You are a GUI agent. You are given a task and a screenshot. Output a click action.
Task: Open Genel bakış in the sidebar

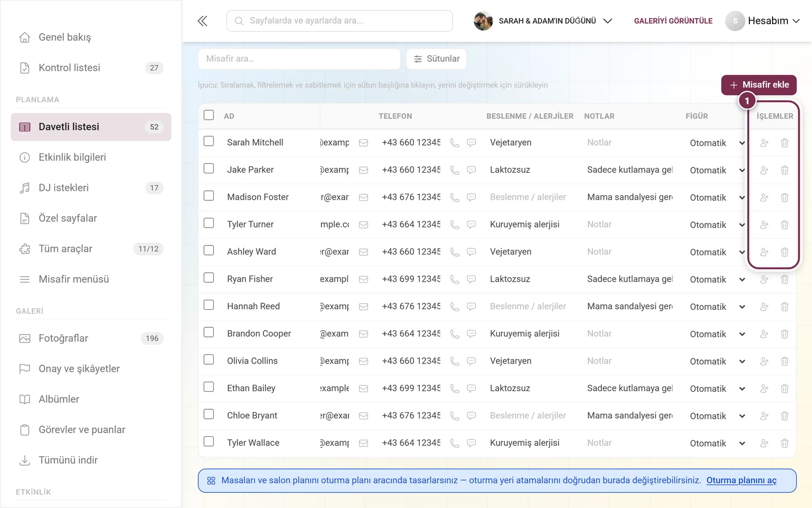pos(91,37)
